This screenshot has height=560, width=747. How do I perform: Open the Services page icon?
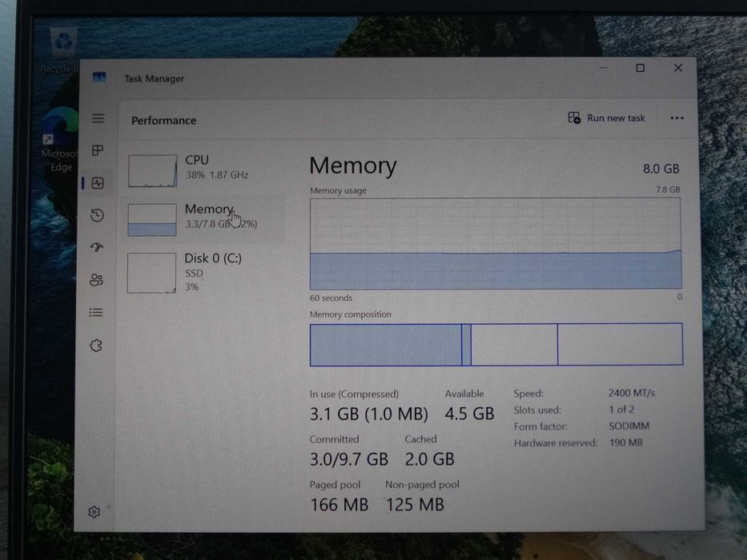pyautogui.click(x=96, y=346)
